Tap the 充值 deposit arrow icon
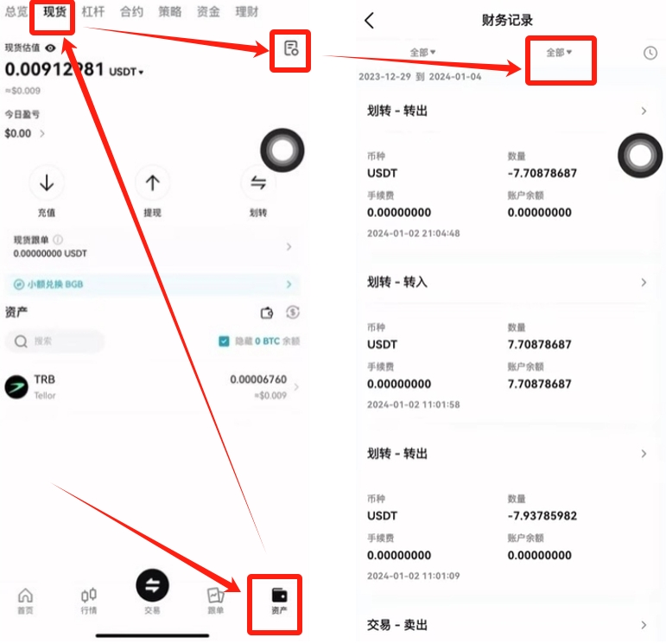 pos(47,182)
